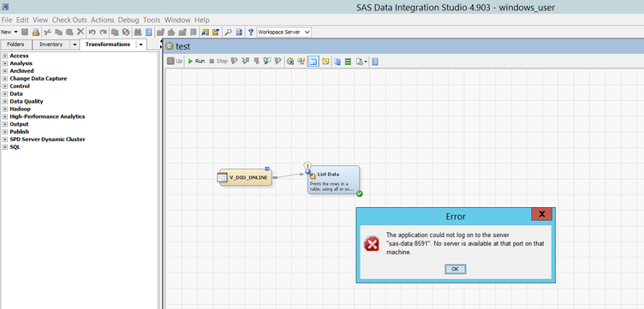Image resolution: width=644 pixels, height=309 pixels.
Task: Open the dropdown arrow beside Inventory tab
Action: click(75, 45)
